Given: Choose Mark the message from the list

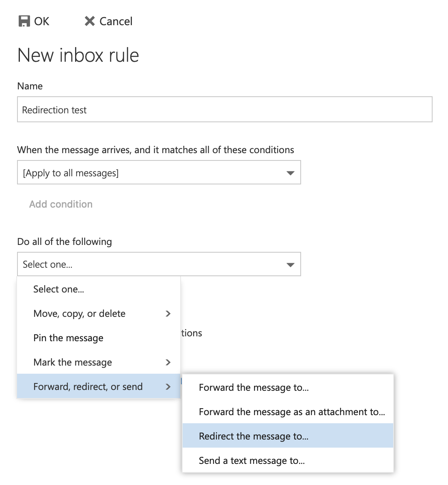Looking at the screenshot, I should [73, 362].
